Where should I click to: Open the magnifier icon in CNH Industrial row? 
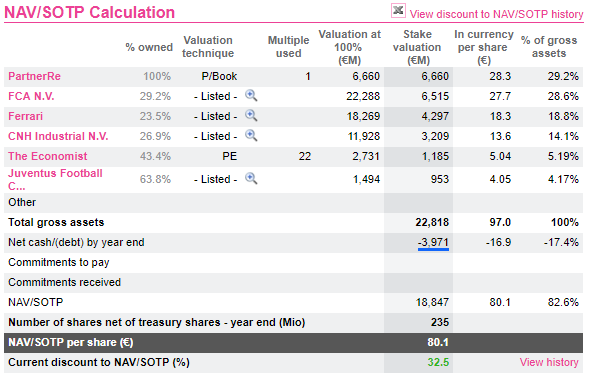point(251,135)
